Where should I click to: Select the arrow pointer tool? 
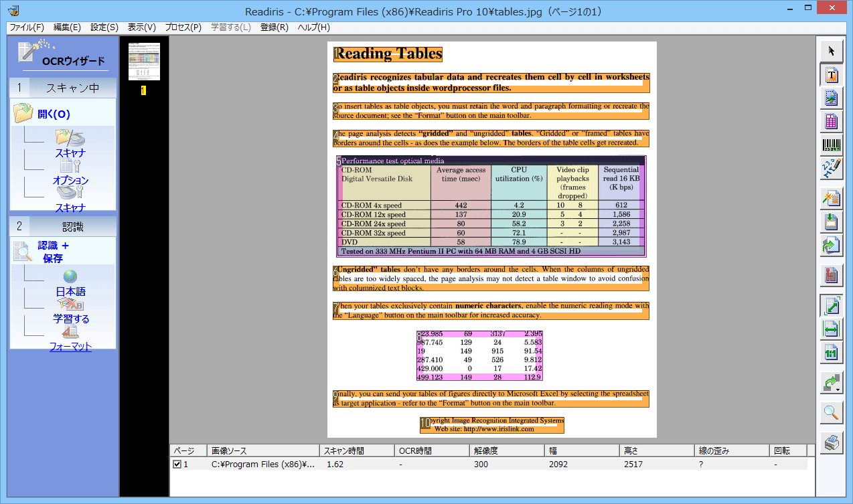[x=832, y=51]
